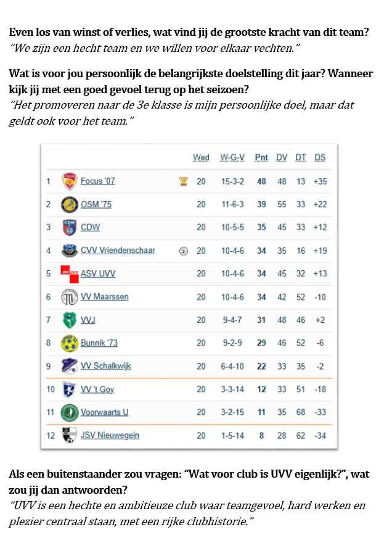Click the DV goals-for column header
This screenshot has width=392, height=548.
(282, 158)
